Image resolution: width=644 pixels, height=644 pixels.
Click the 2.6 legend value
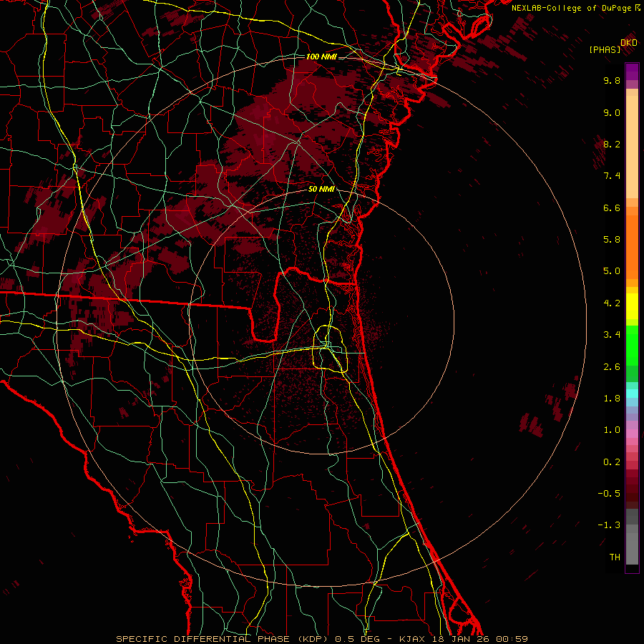(x=612, y=366)
